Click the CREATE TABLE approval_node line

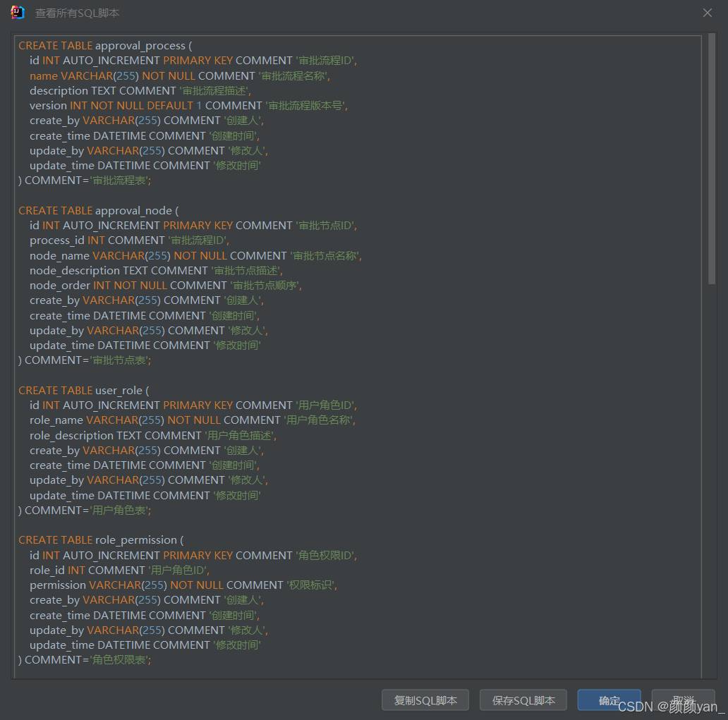point(99,211)
